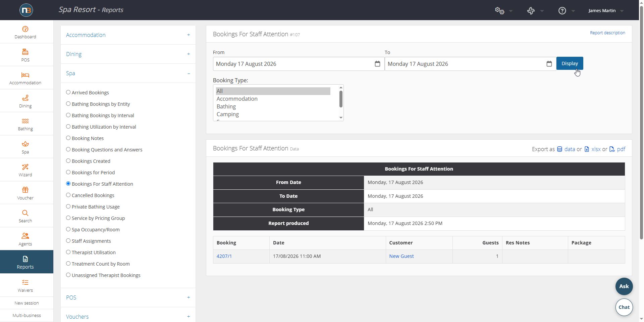
Task: Select the Bookings Created report
Action: pos(68,161)
